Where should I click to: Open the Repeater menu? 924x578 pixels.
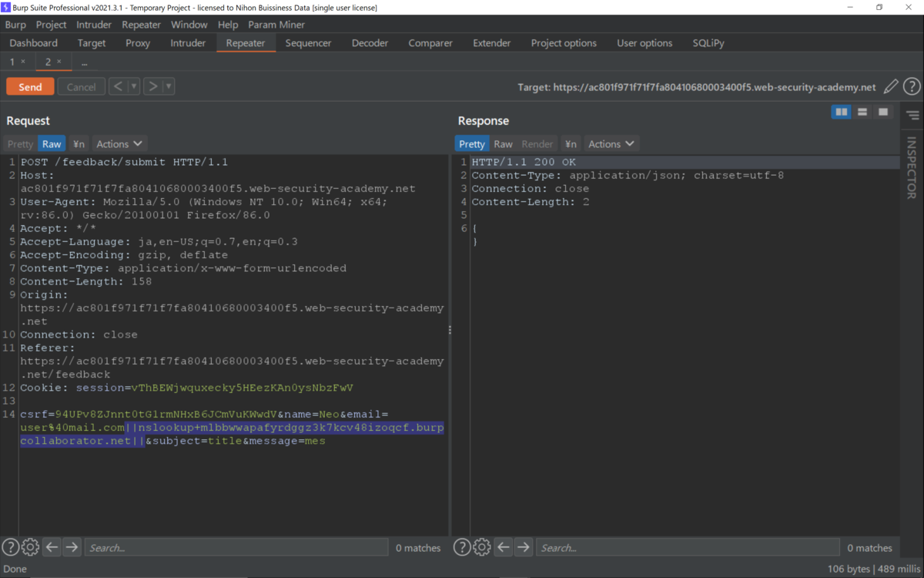142,25
